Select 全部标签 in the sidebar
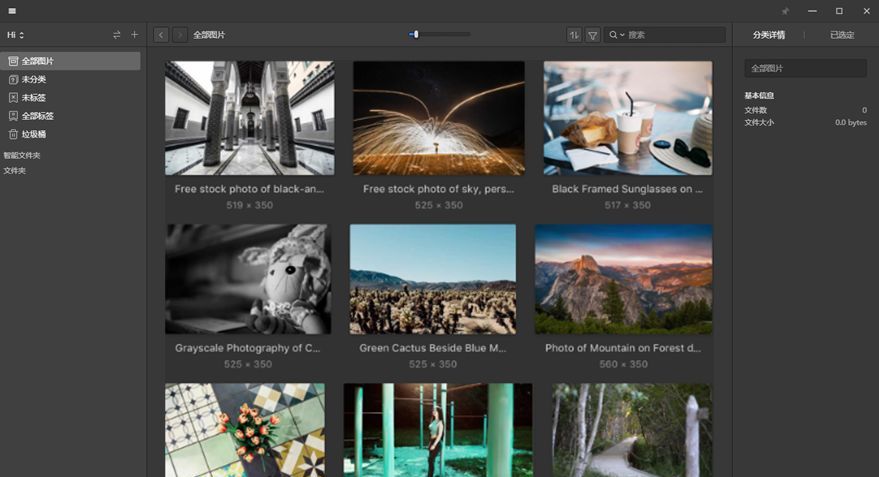Screen dimensions: 879x477 click(38, 116)
